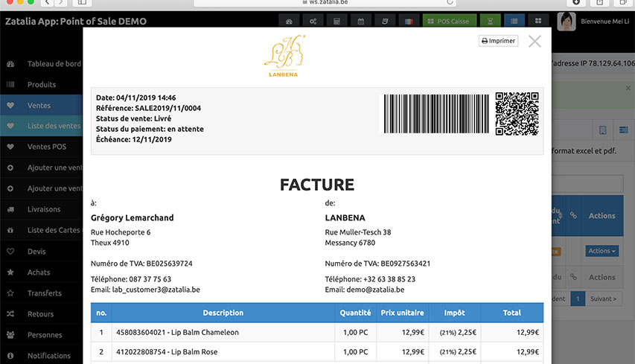Screen dimensions: 635x364
Task: Select the grid view icon in top toolbar
Action: [538, 21]
